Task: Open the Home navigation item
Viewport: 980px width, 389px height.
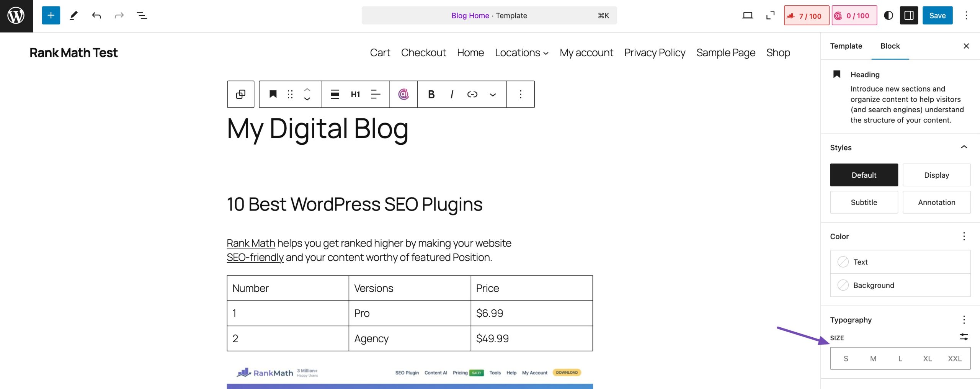Action: (470, 52)
